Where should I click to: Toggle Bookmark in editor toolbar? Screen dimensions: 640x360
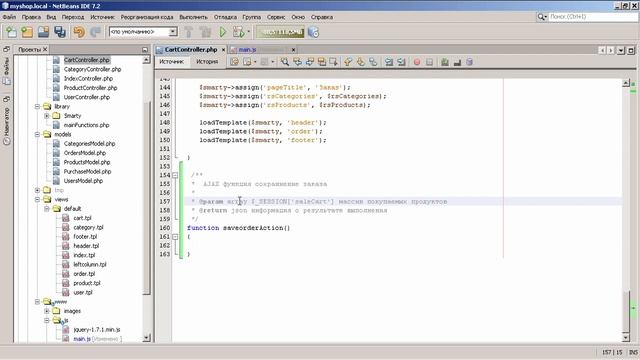(x=373, y=62)
